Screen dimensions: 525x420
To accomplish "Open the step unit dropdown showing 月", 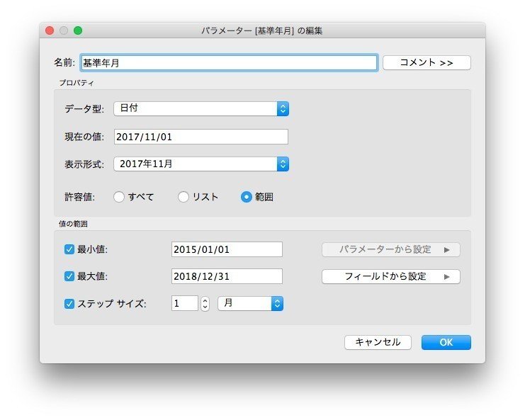I will click(x=250, y=303).
